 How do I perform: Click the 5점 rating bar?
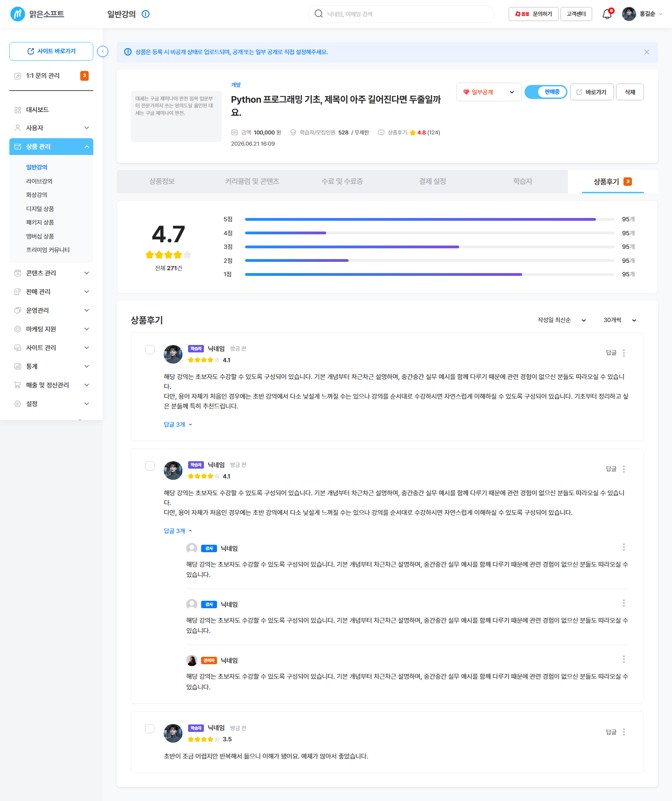[x=430, y=219]
